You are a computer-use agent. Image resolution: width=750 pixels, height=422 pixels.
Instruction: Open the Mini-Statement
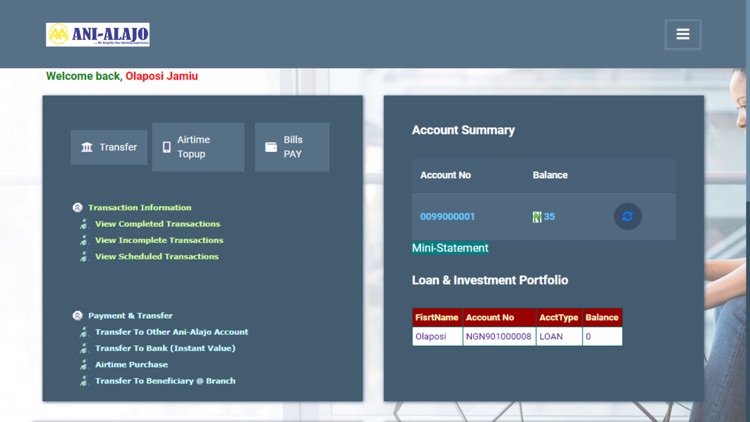[450, 248]
